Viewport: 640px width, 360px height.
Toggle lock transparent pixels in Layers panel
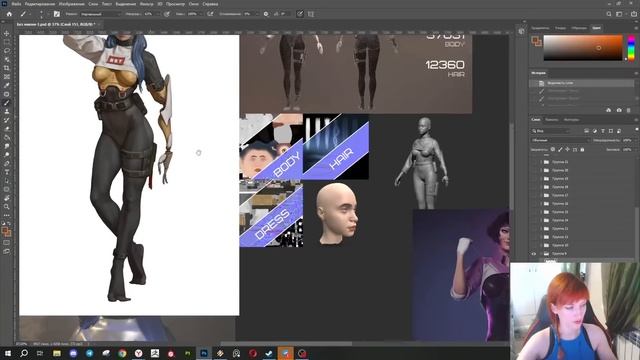click(553, 150)
